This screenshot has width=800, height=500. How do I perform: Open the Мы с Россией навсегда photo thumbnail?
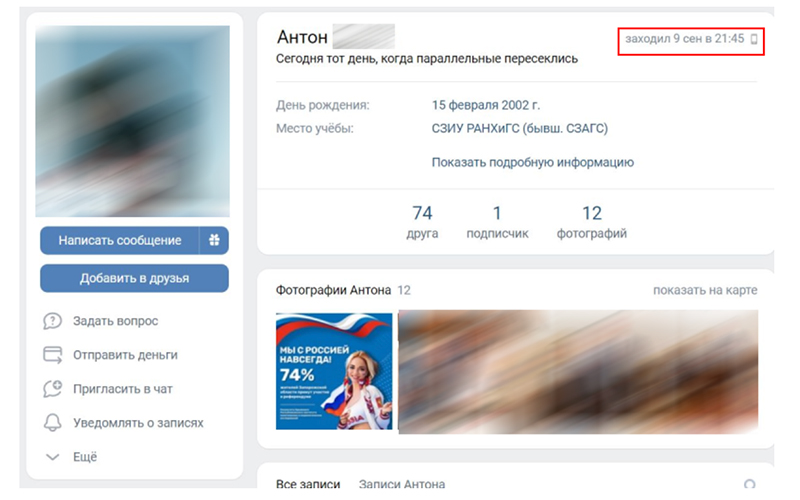tap(334, 371)
